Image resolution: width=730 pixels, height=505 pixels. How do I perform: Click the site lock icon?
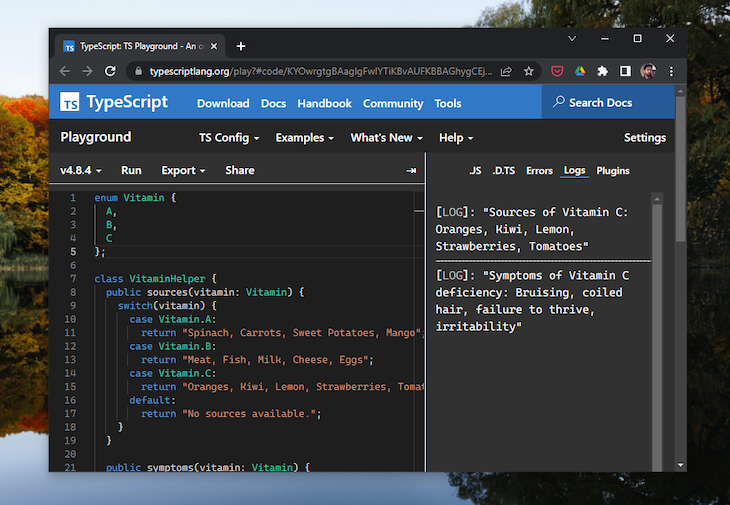click(x=138, y=71)
